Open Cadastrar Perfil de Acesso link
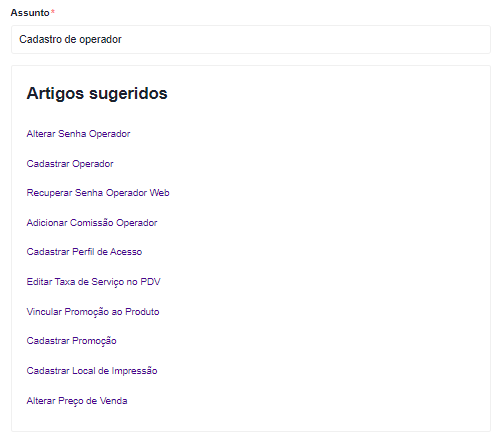The width and height of the screenshot is (498, 436). pos(84,252)
